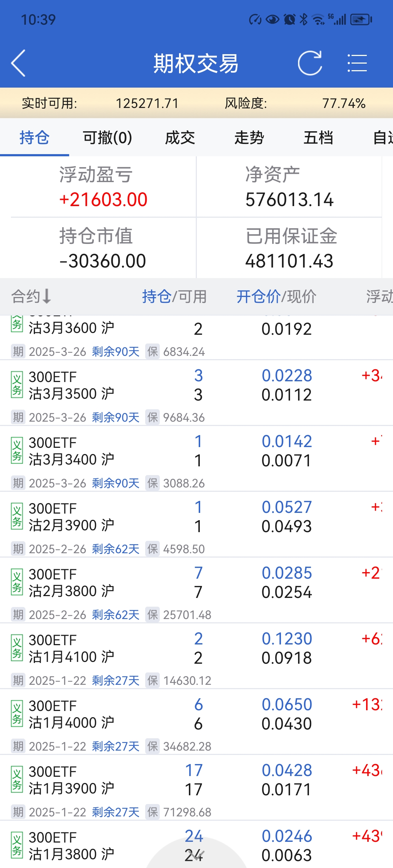
Task: Tap the 义务 badge on 沽3月3500
Action: pos(17,385)
